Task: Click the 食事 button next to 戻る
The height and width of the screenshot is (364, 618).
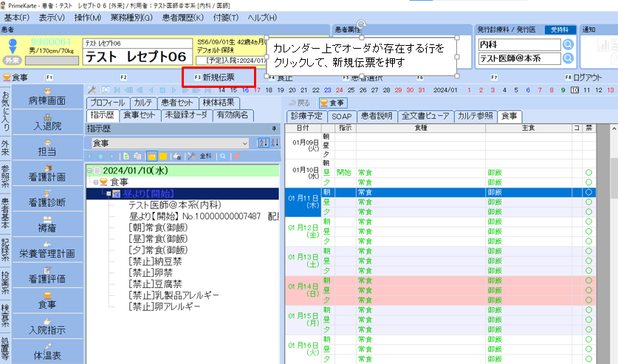Action: 333,103
